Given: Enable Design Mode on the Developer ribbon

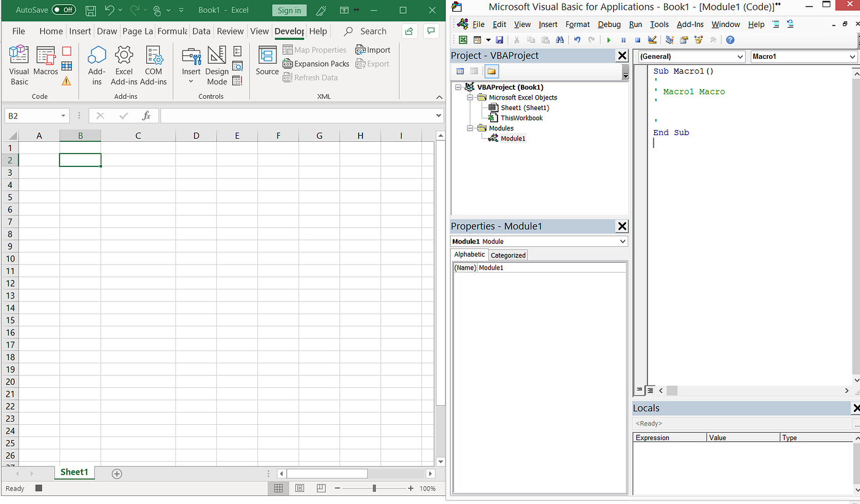Looking at the screenshot, I should tap(217, 63).
